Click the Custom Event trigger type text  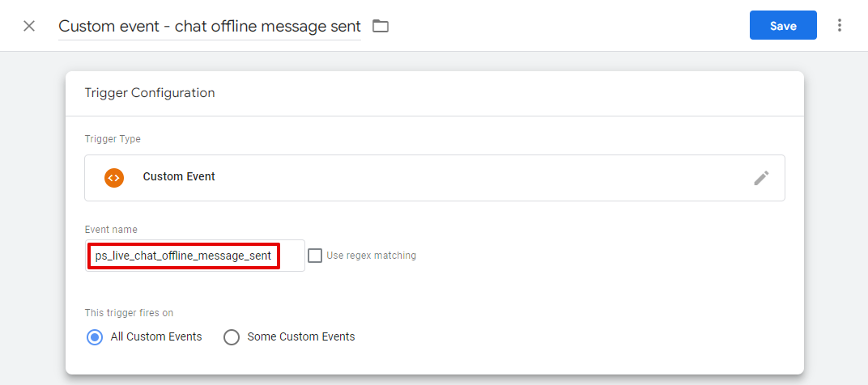tap(179, 177)
